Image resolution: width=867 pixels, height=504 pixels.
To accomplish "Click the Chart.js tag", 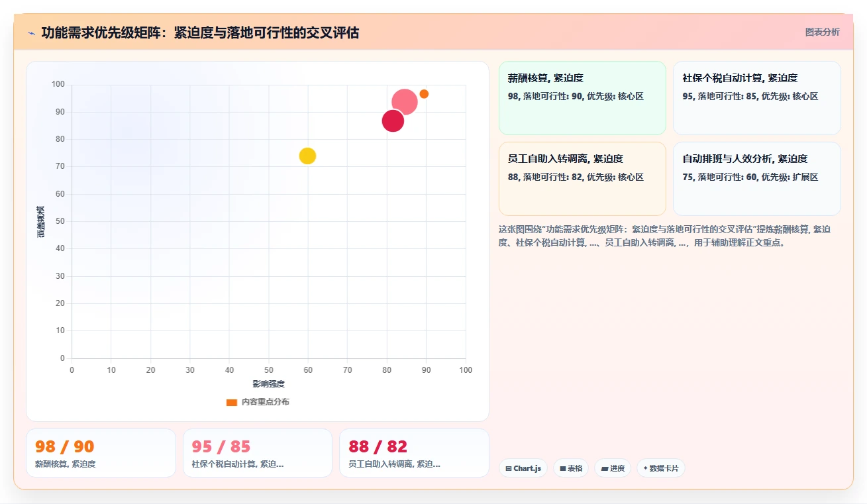I will (523, 468).
